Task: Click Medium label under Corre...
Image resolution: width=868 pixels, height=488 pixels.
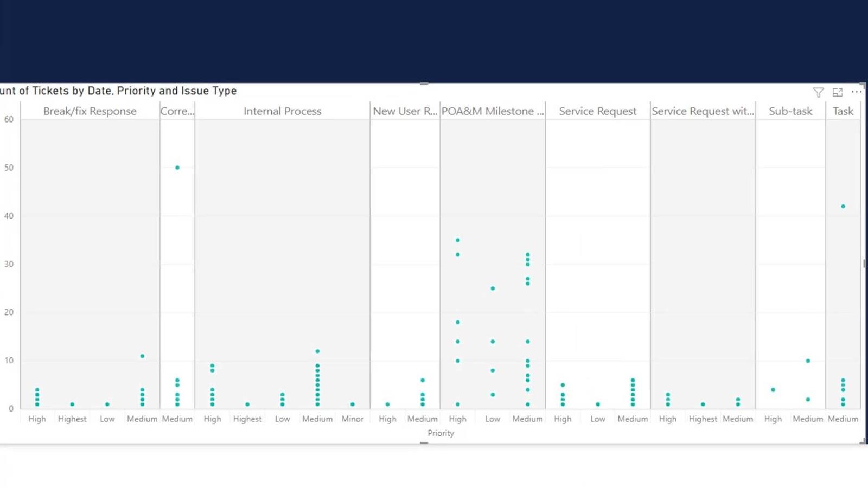Action: [x=177, y=419]
